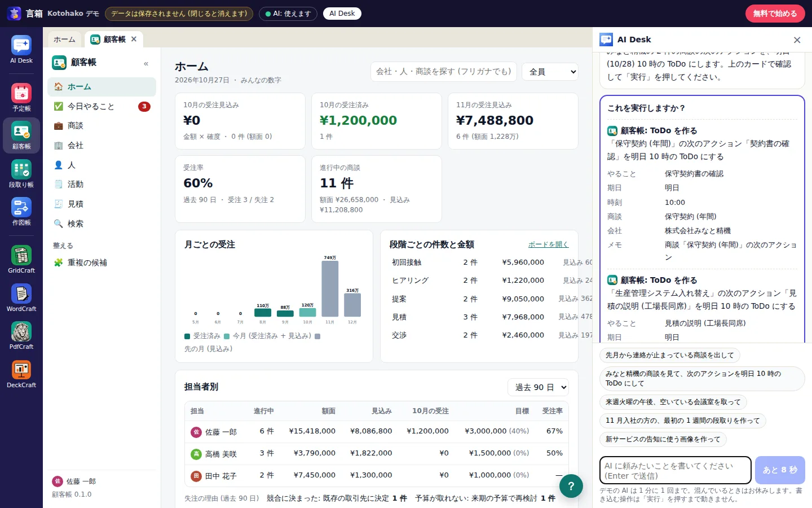Open the help question mark button
Image resolution: width=812 pixels, height=508 pixels.
point(571,485)
